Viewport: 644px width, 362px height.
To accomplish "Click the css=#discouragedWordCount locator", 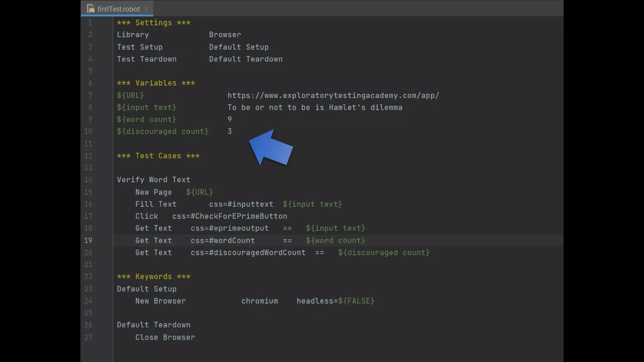I will (x=248, y=253).
